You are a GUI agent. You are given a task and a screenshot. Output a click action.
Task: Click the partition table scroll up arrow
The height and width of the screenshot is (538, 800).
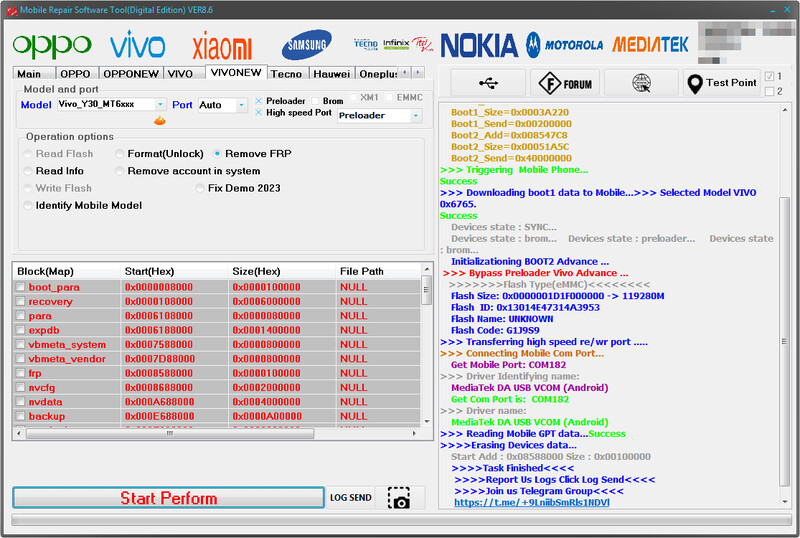(x=427, y=269)
